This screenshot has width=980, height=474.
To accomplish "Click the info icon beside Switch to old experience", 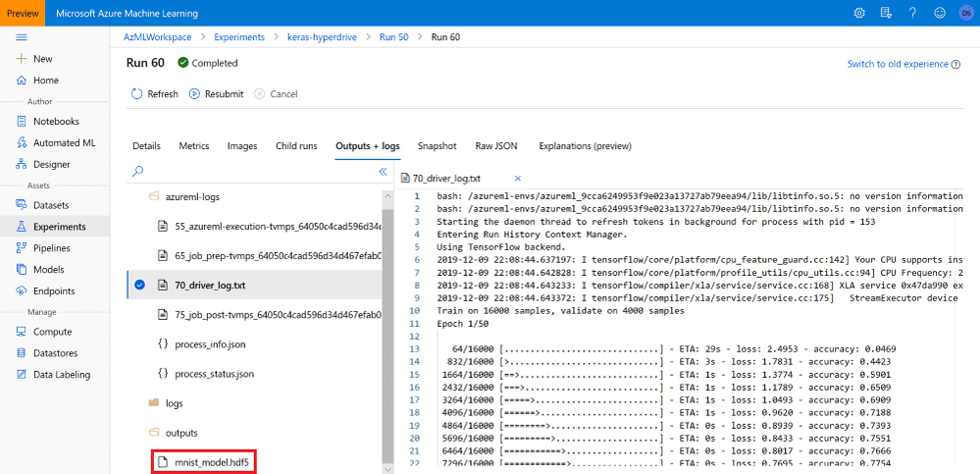I will tap(955, 65).
